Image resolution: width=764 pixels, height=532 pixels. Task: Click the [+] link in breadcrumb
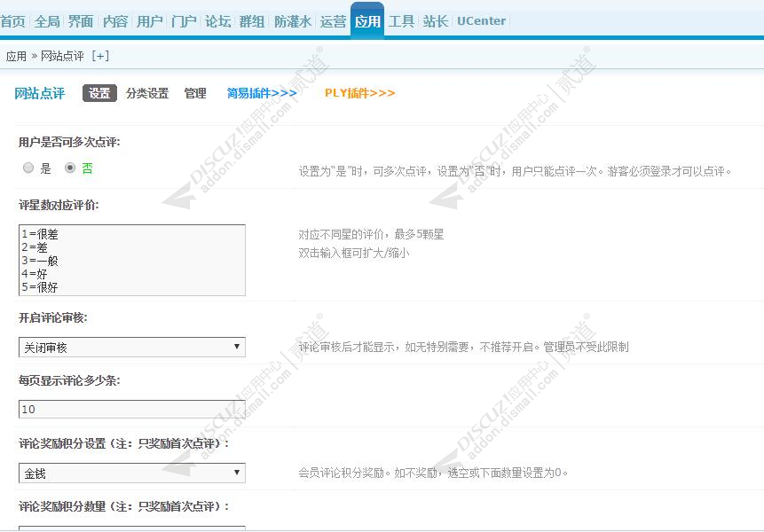tap(100, 56)
